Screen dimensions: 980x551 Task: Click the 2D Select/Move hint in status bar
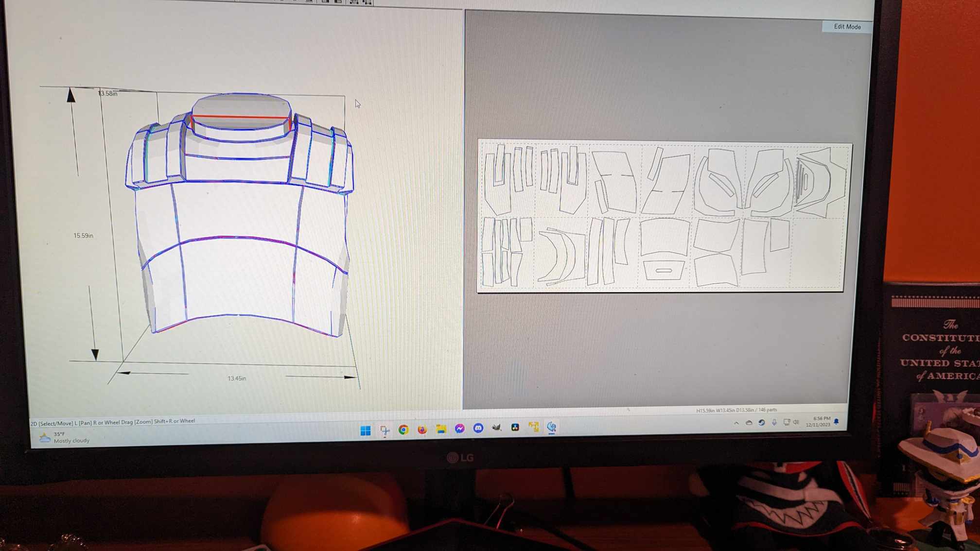(x=113, y=422)
